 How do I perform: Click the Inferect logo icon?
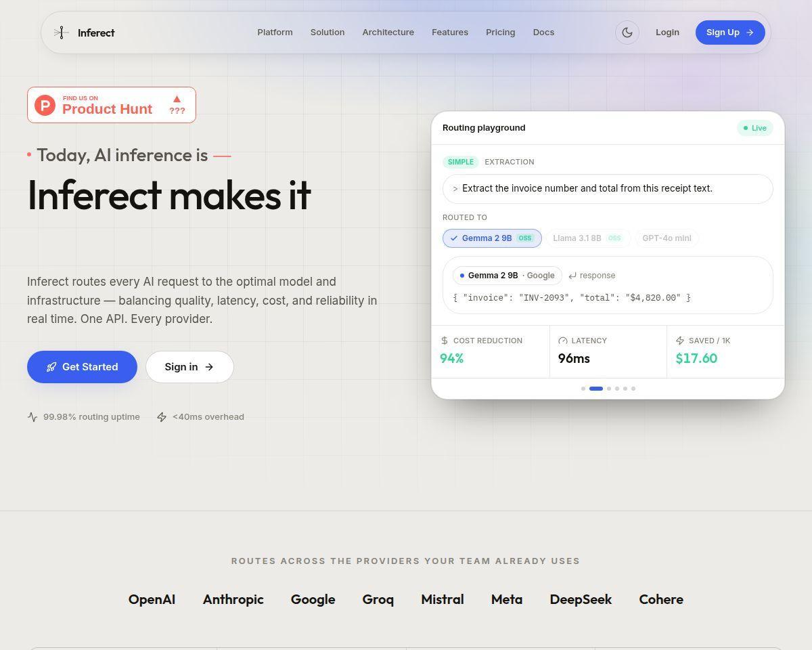tap(61, 32)
